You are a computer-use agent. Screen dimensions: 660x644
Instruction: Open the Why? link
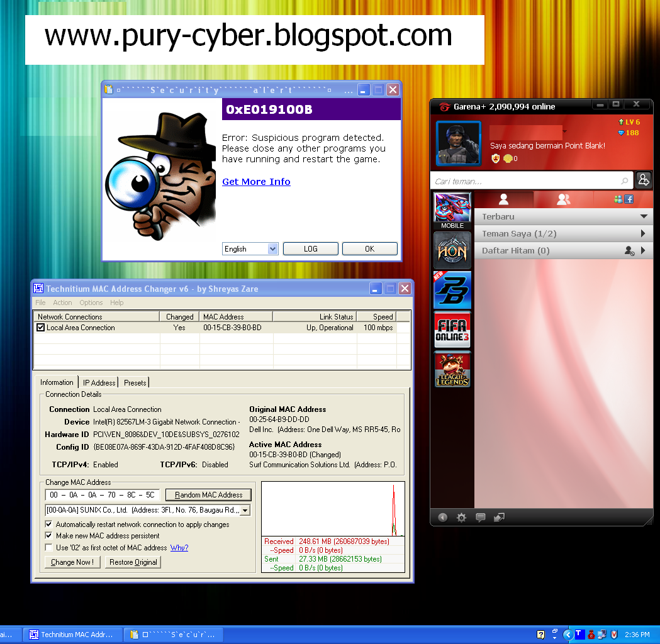[179, 548]
